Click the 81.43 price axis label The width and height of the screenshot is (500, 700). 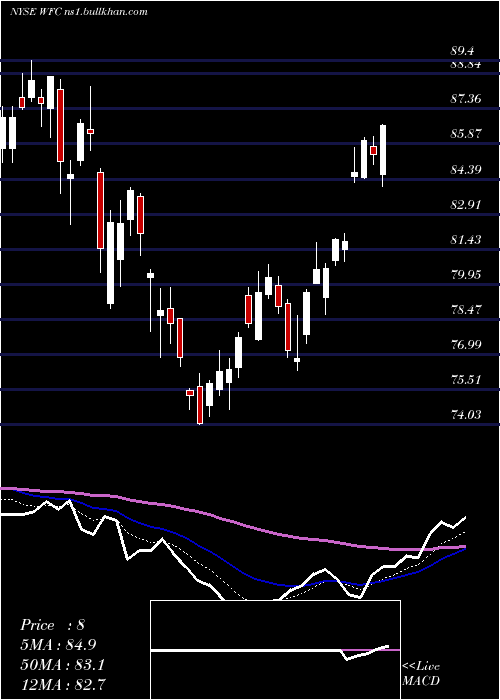pyautogui.click(x=466, y=240)
